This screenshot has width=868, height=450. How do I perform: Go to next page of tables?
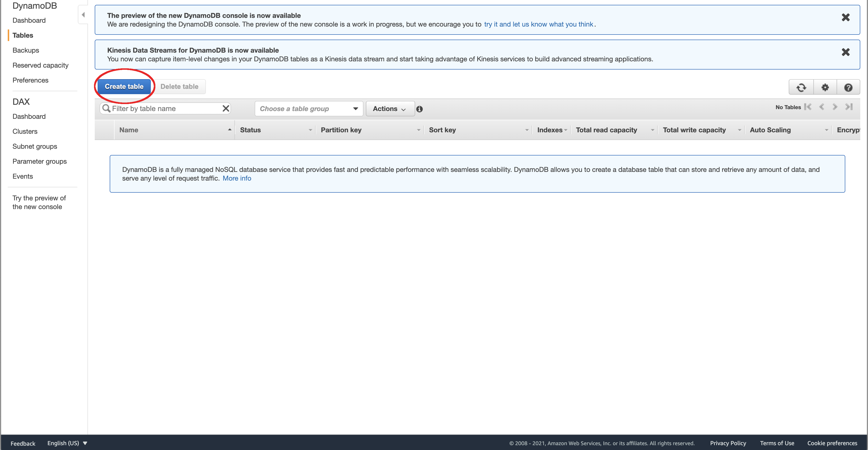(835, 107)
